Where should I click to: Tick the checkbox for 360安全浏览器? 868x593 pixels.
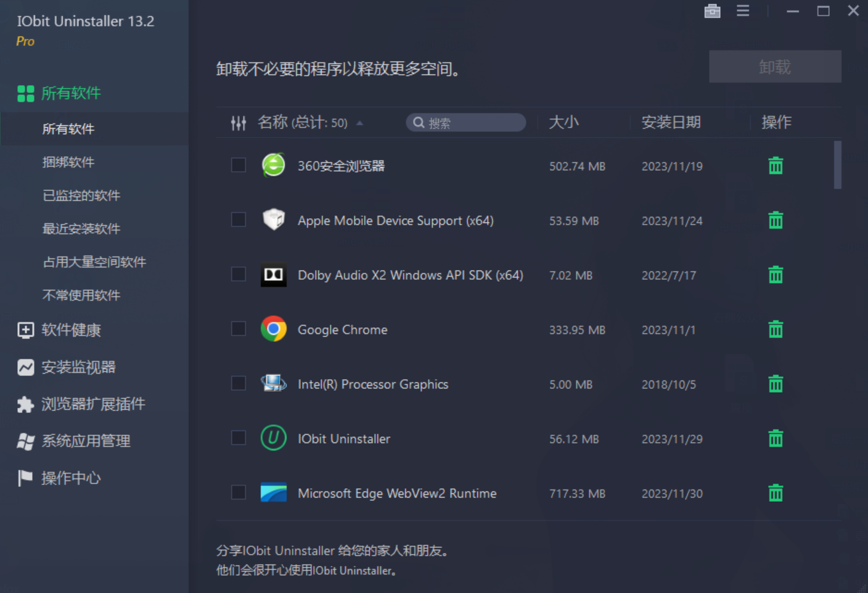coord(238,165)
